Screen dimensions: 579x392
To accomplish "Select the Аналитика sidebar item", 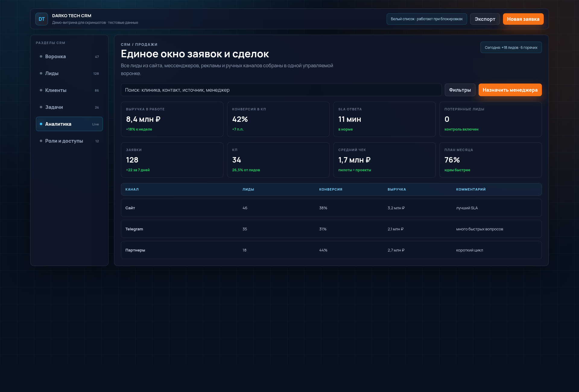I will tap(69, 124).
